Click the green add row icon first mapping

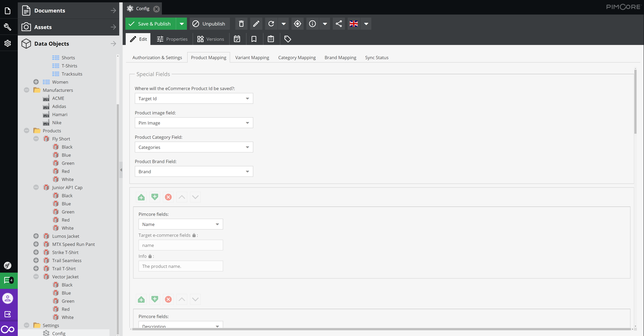point(141,197)
